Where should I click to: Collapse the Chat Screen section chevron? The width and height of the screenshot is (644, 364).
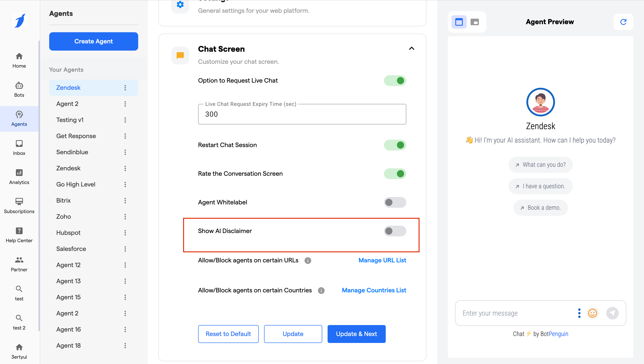tap(411, 49)
